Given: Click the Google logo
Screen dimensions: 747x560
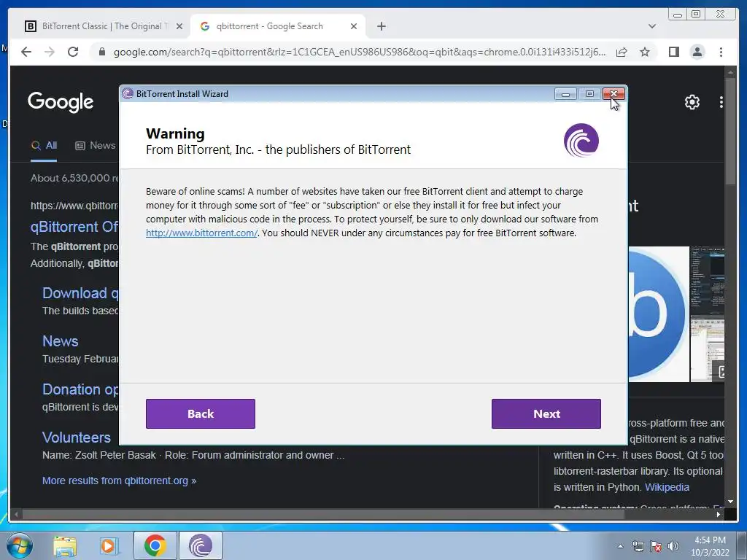Looking at the screenshot, I should (x=61, y=102).
